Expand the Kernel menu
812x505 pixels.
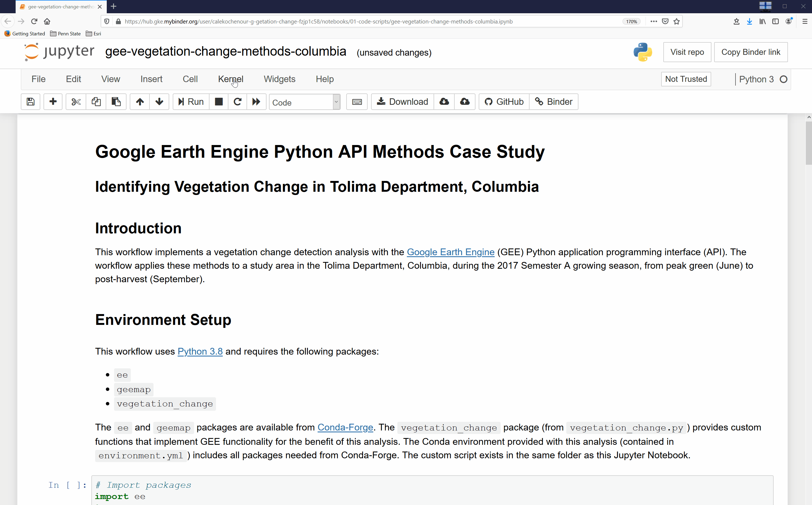[231, 79]
